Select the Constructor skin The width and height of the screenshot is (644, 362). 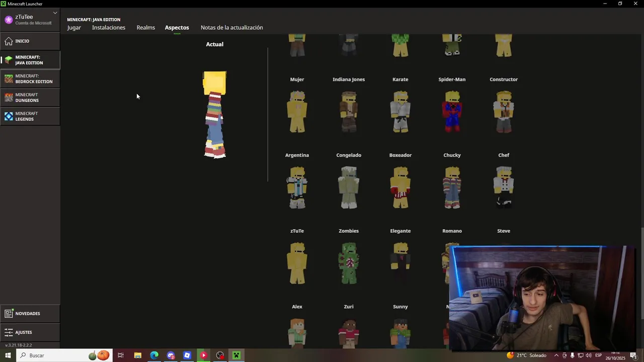[x=504, y=112]
